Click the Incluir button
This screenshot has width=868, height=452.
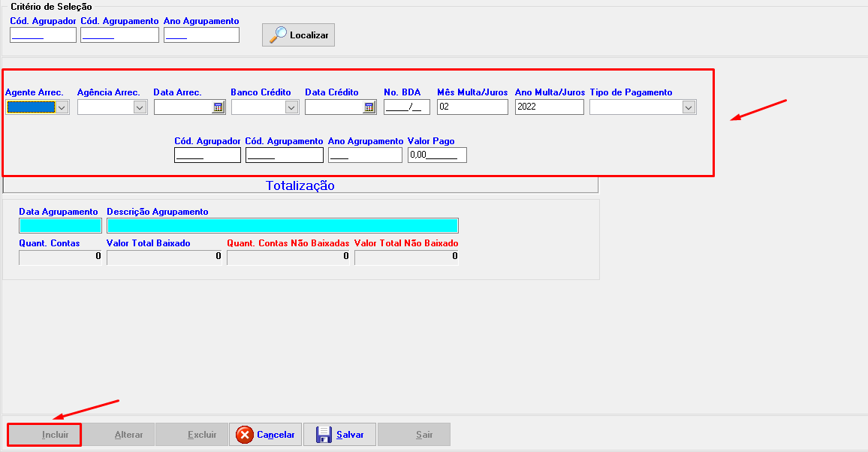44,435
